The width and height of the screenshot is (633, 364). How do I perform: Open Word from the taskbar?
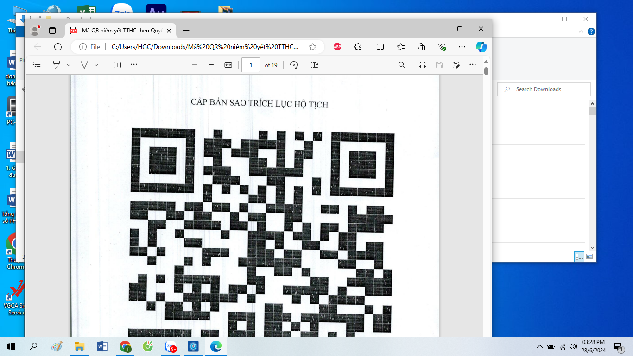click(102, 346)
